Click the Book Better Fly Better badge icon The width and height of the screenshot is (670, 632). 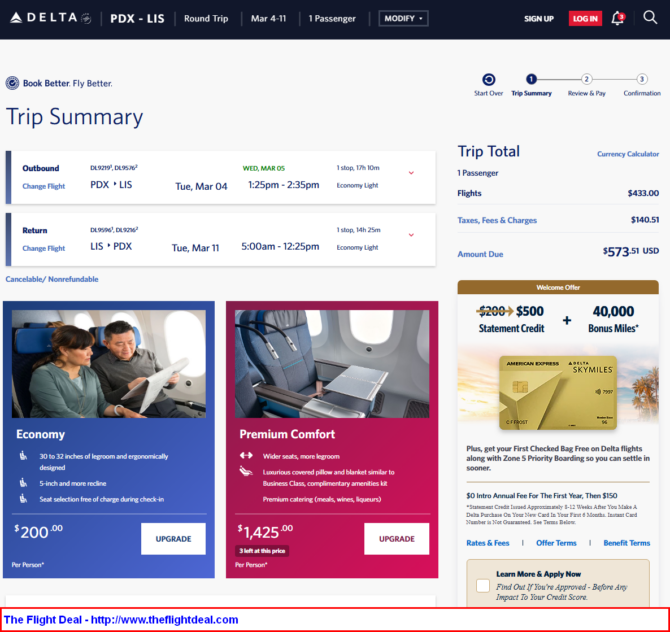click(13, 83)
